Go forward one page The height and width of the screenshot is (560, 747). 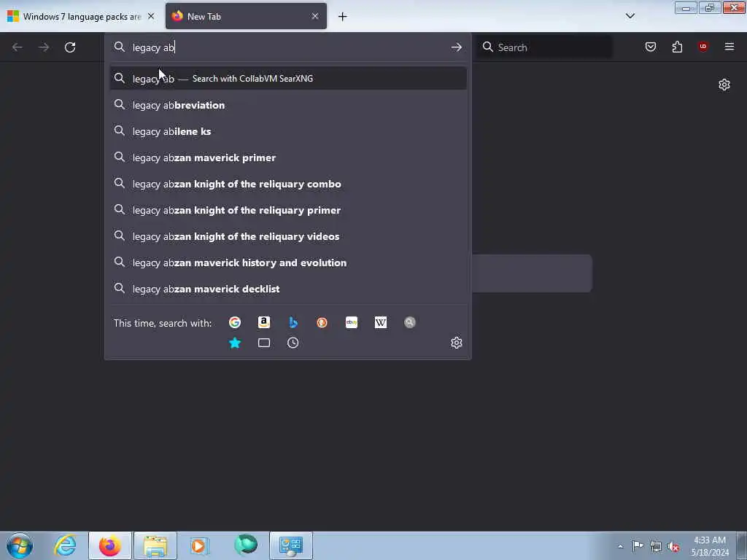tap(44, 47)
